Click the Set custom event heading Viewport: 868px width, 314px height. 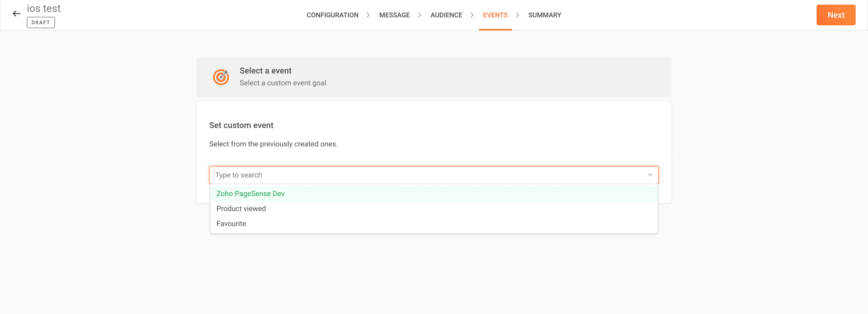(x=241, y=125)
